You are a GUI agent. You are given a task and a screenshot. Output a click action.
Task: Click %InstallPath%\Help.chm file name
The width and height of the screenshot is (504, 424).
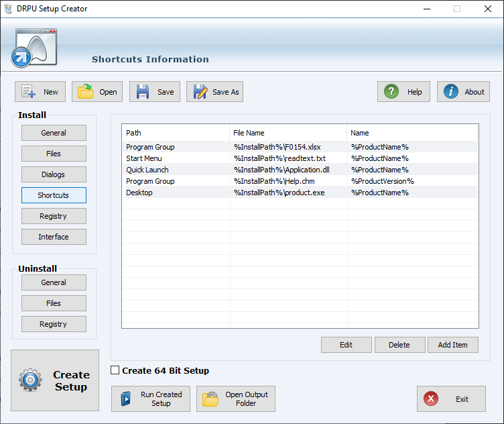(x=274, y=181)
